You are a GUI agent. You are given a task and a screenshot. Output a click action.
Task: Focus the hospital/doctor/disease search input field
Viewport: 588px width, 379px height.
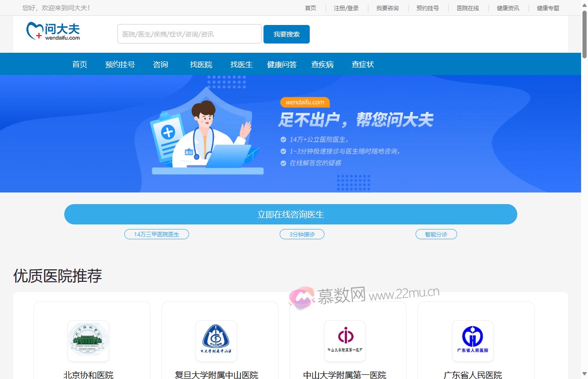(190, 34)
